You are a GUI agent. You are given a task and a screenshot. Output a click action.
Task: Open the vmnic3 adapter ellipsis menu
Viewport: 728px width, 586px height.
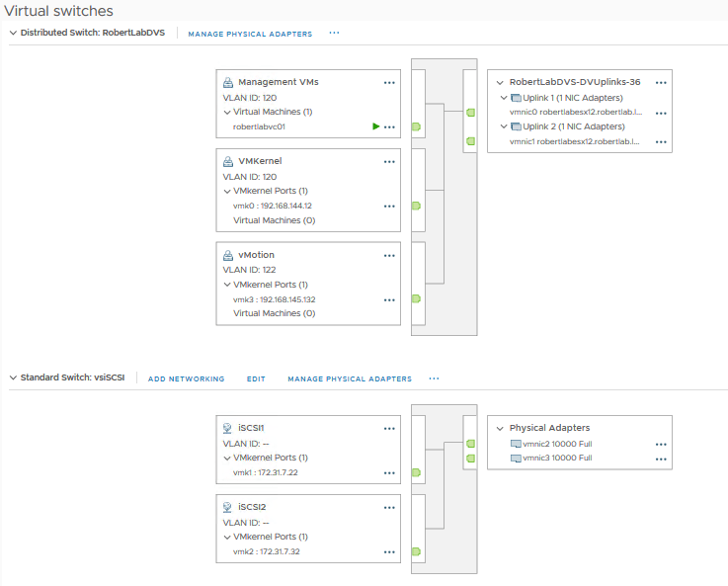[661, 459]
